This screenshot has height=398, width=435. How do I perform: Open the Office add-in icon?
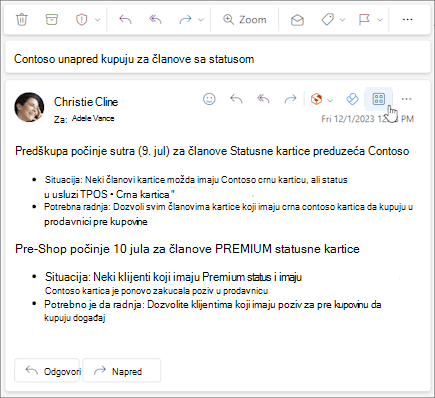316,99
